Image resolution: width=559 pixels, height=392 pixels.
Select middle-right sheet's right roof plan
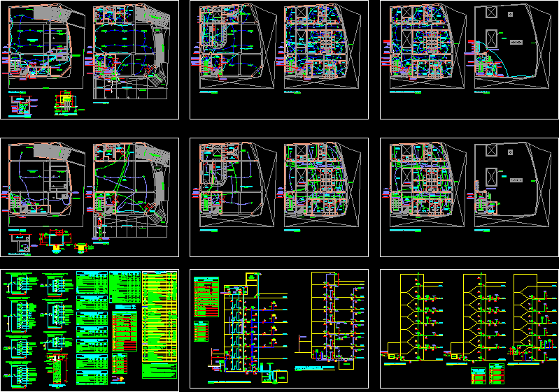pyautogui.click(x=509, y=184)
